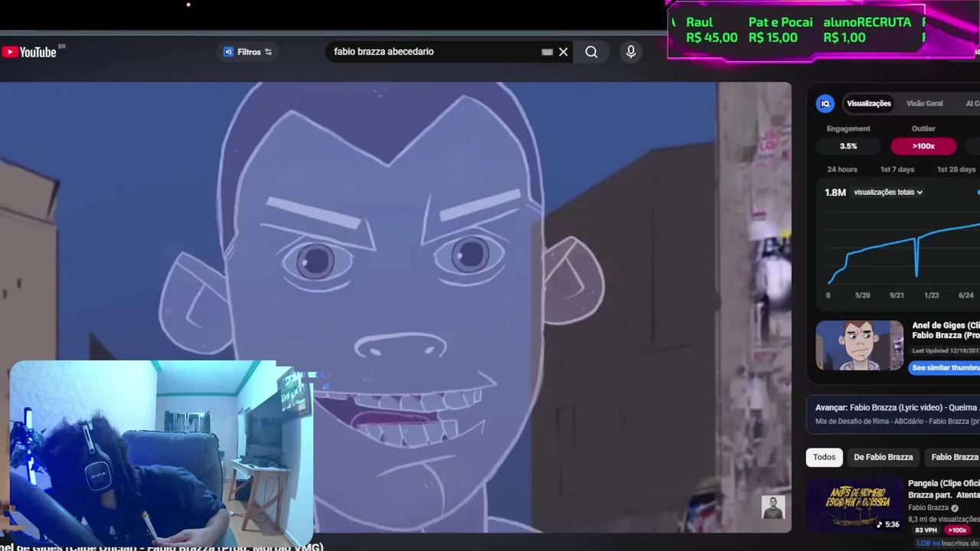Viewport: 980px width, 551px height.
Task: Choose the 1st 28 days time range
Action: pos(956,169)
